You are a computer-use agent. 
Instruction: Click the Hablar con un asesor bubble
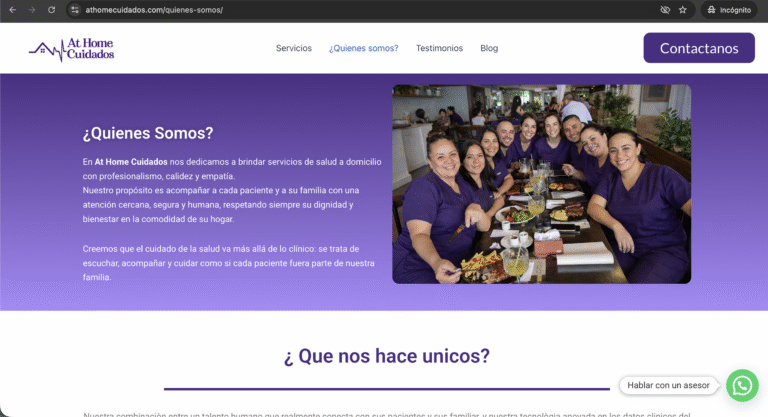668,386
